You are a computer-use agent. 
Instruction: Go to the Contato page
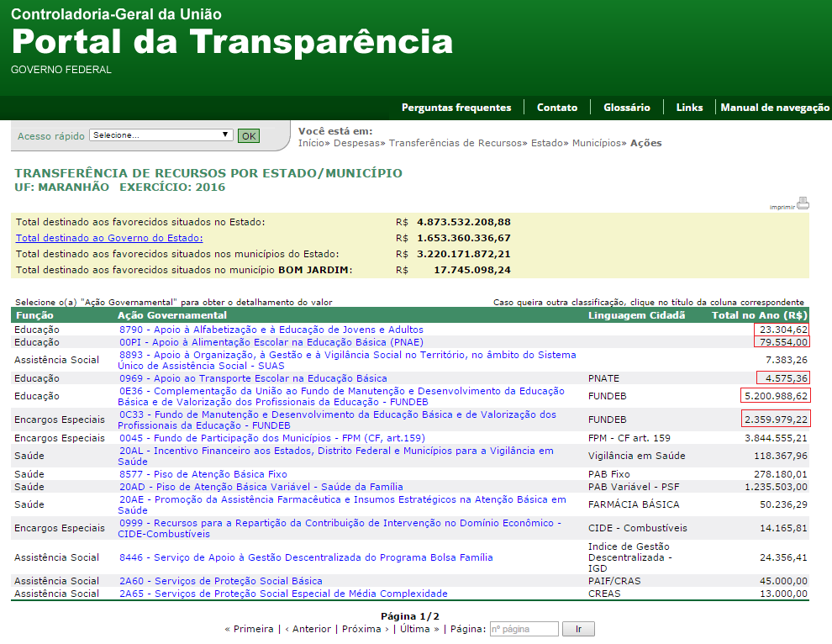[557, 108]
